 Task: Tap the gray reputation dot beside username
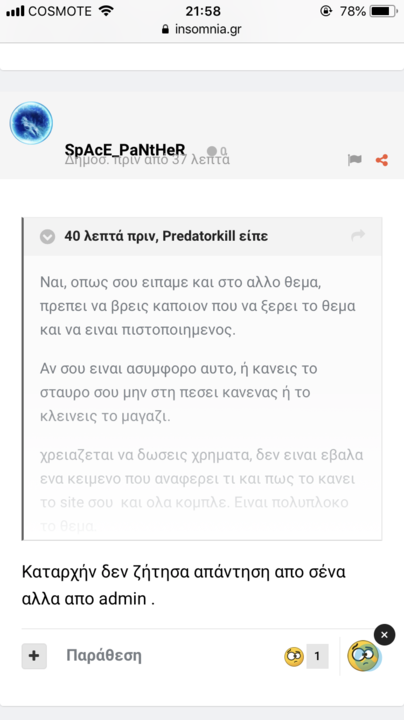pos(212,151)
